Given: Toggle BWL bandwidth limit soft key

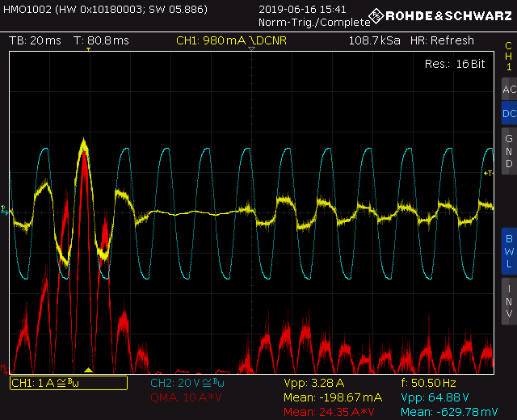Looking at the screenshot, I should point(509,251).
